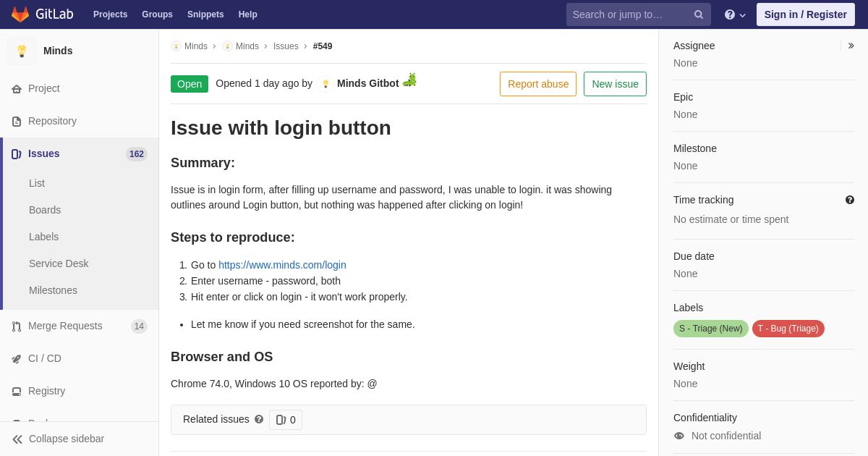Viewport: 868px width, 456px height.
Task: Click the first Minds breadcrumb avatar
Action: pos(176,46)
